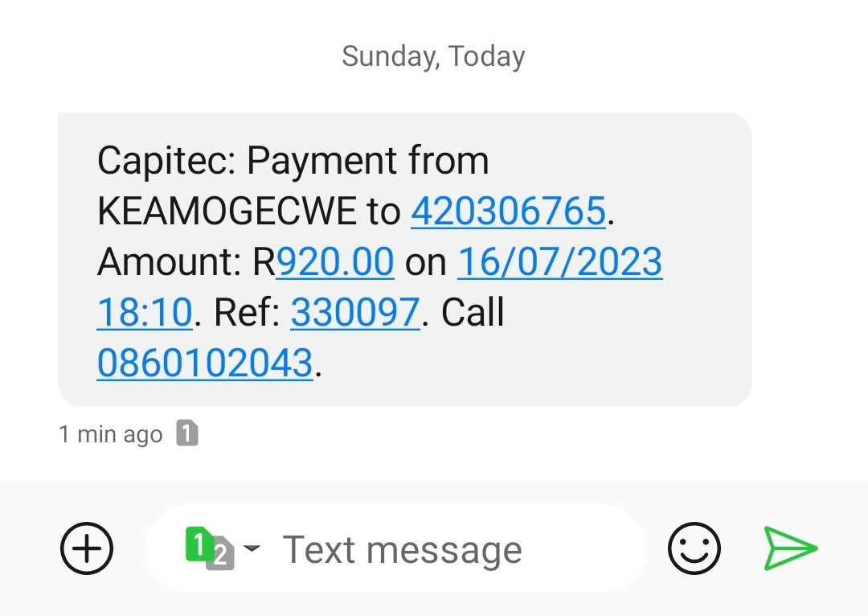Open the account number 420306765 link
The width and height of the screenshot is (868, 616).
[x=508, y=211]
